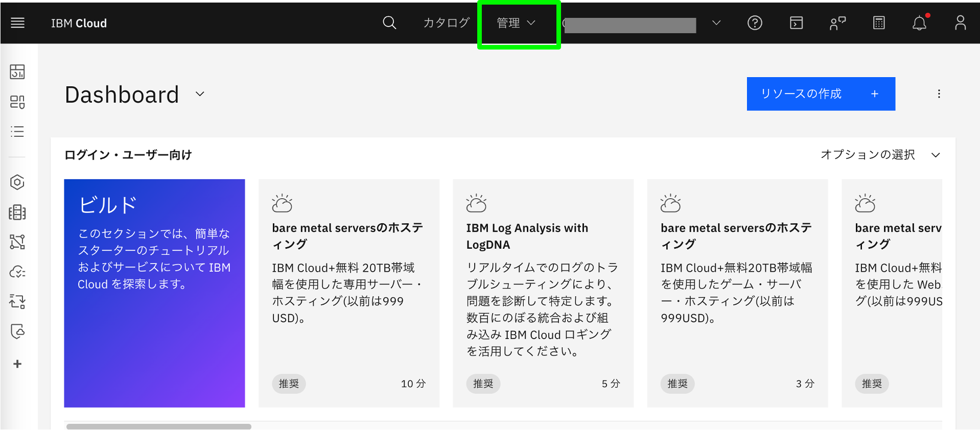Click the cloud with checkmark sidebar icon

17,272
